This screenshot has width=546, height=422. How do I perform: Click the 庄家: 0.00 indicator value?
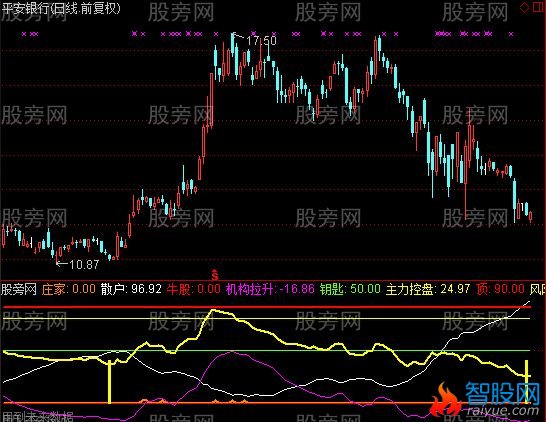point(69,289)
